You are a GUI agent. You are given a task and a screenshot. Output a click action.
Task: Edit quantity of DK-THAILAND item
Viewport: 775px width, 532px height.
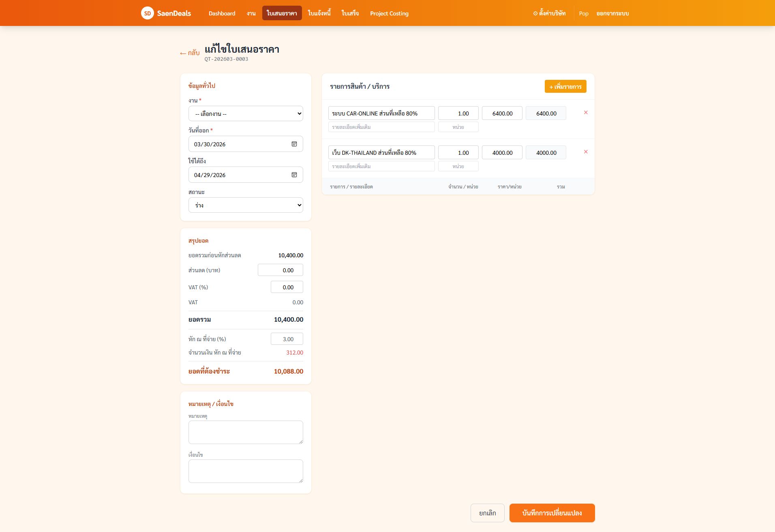(458, 153)
